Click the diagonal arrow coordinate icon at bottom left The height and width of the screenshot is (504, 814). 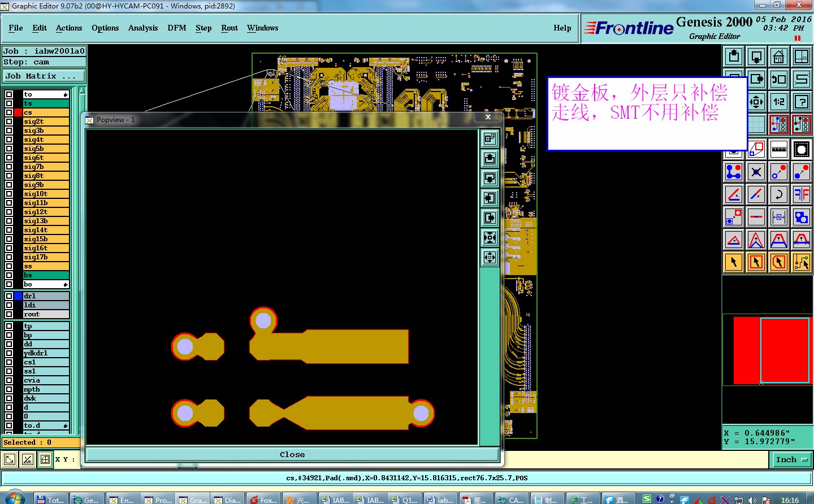pyautogui.click(x=10, y=459)
